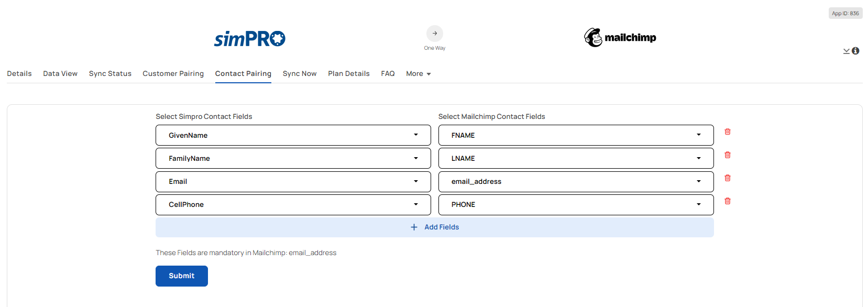Image resolution: width=868 pixels, height=307 pixels.
Task: Click the mandatory fields notice about email_address
Action: tap(246, 253)
